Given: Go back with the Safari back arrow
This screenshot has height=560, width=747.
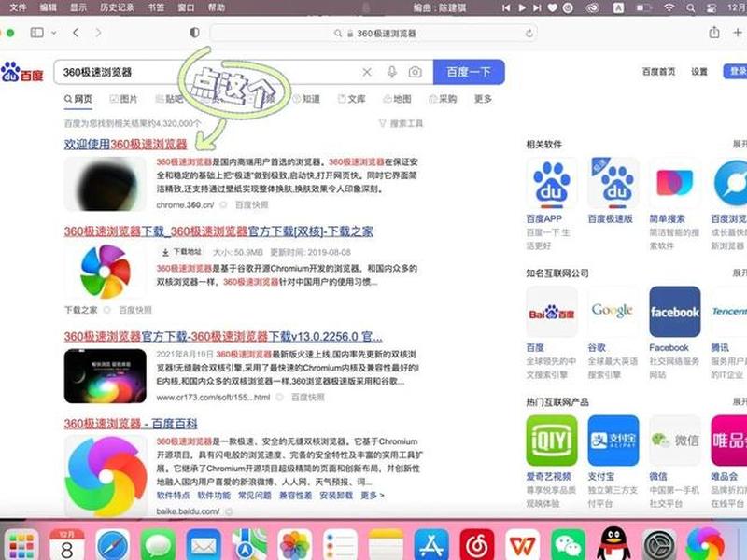Looking at the screenshot, I should [x=76, y=33].
